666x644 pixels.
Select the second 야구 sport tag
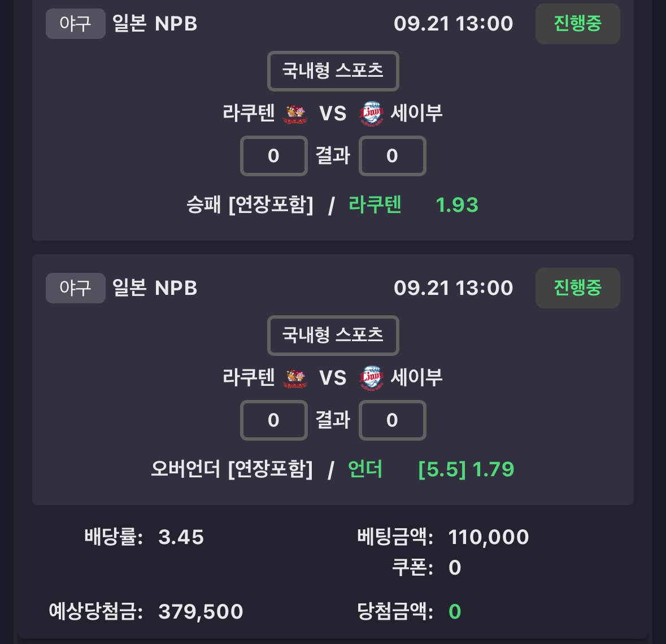coord(76,288)
